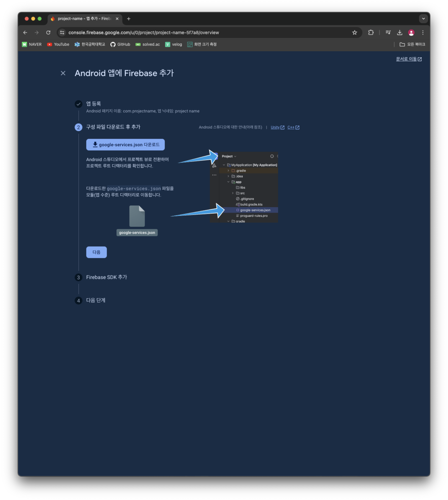Open the media control icon
Image resolution: width=448 pixels, height=500 pixels.
pyautogui.click(x=388, y=33)
